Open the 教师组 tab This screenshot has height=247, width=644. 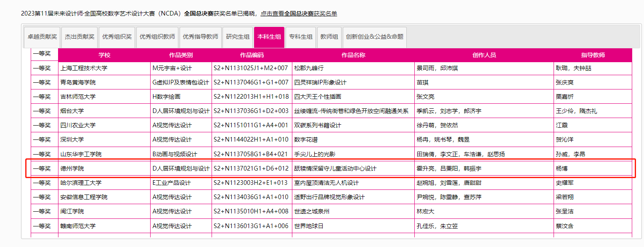coord(329,37)
